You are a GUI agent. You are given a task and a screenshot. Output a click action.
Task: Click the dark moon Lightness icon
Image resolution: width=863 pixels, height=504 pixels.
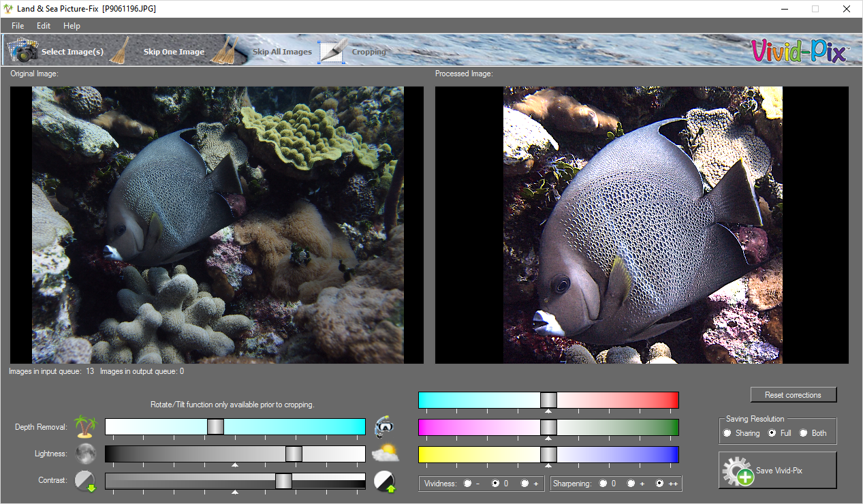[86, 454]
